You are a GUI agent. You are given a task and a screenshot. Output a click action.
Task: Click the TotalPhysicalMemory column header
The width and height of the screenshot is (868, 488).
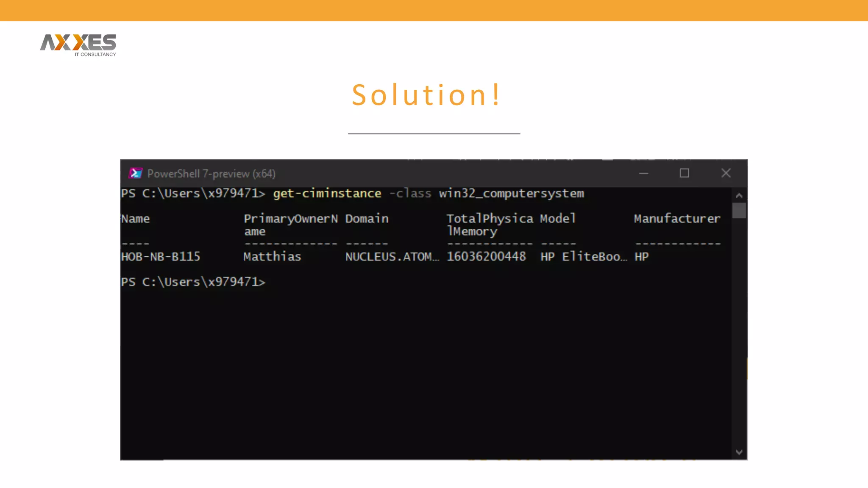490,225
